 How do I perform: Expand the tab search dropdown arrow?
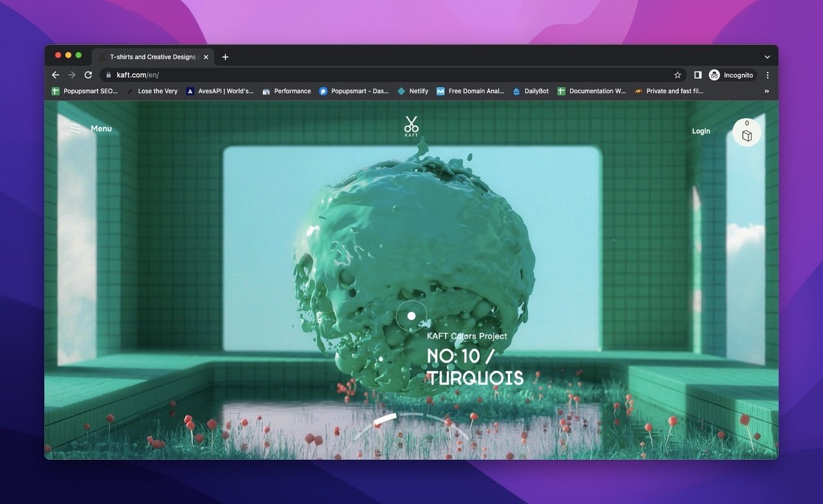click(767, 57)
